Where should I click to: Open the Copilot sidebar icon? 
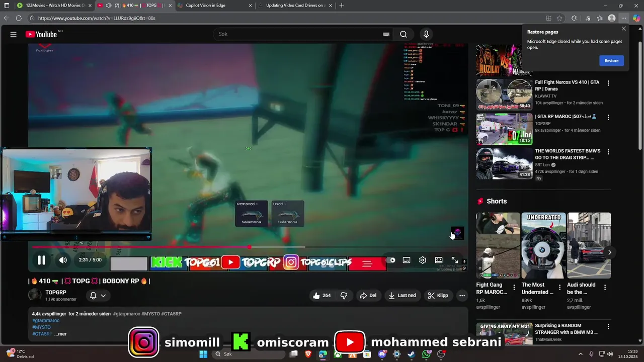click(x=636, y=18)
